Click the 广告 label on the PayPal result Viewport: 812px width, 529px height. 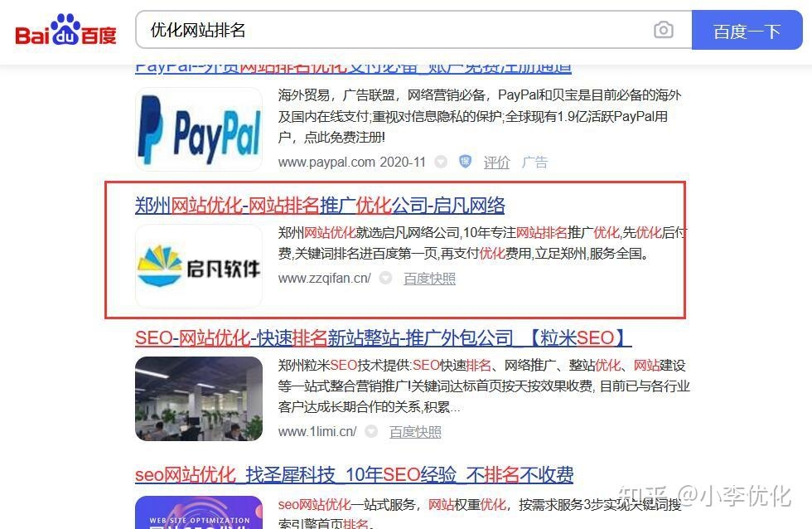pyautogui.click(x=534, y=163)
